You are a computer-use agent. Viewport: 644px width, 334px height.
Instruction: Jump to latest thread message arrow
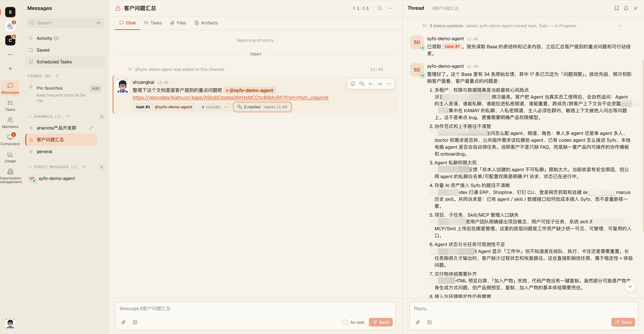click(x=630, y=287)
